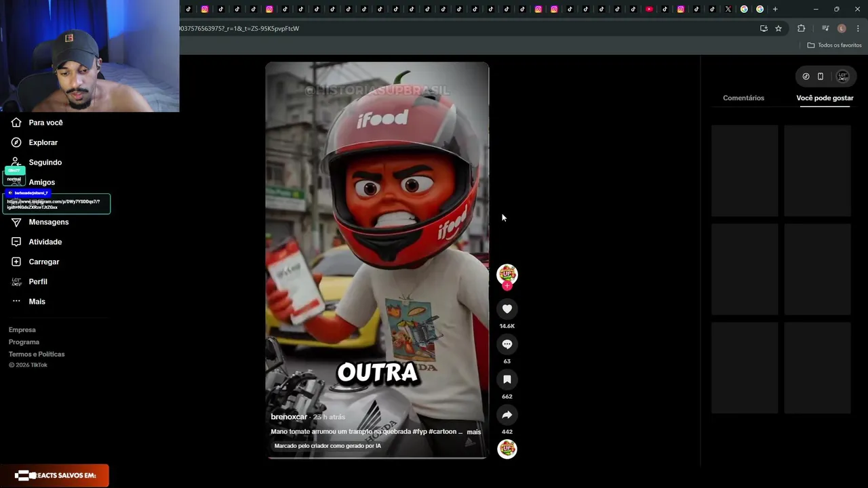868x488 pixels.
Task: Open brenoxcar's profile from the caption
Action: (x=289, y=417)
